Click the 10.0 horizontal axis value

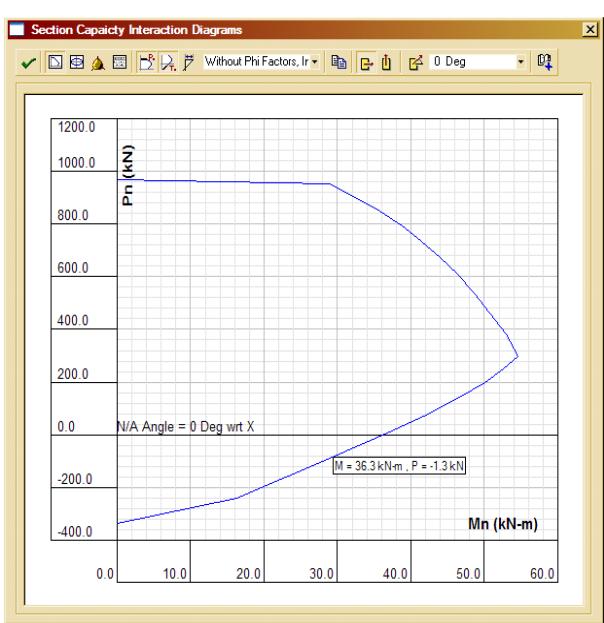click(x=175, y=574)
